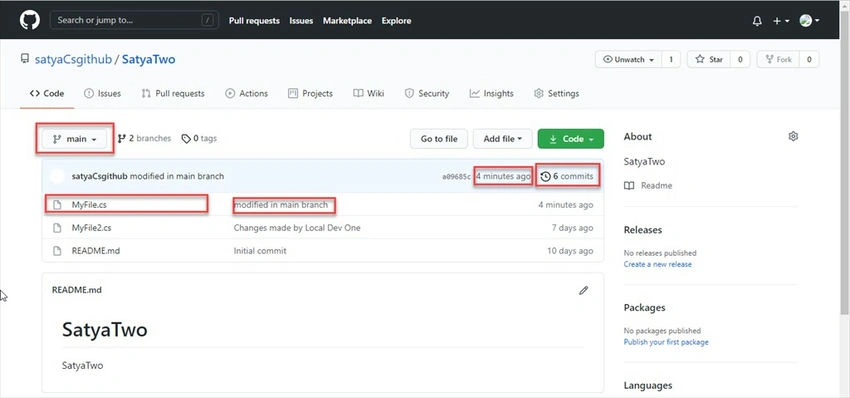850x398 pixels.
Task: Click the Packages heading
Action: (x=644, y=307)
